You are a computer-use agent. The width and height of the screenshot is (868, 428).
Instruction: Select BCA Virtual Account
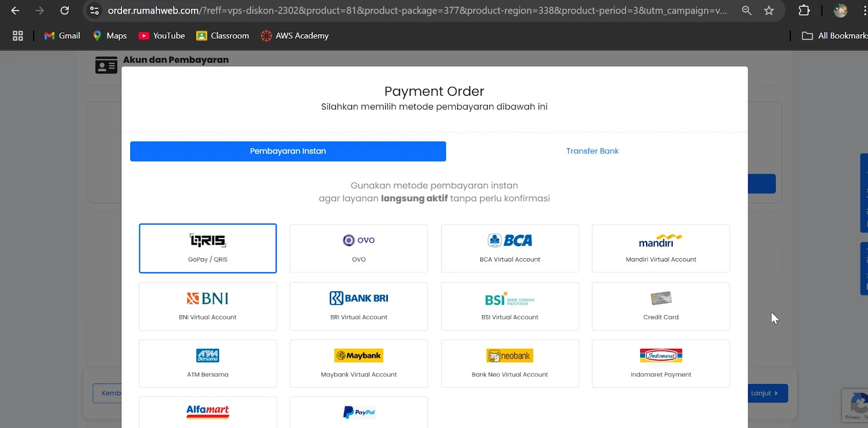point(510,248)
